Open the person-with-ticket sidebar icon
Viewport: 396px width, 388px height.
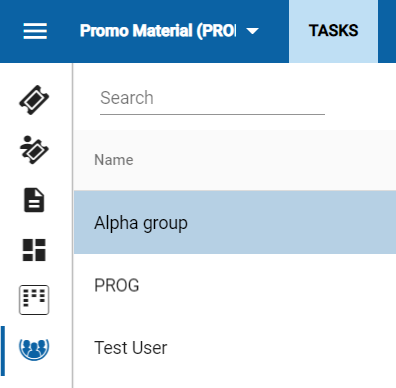pos(34,150)
